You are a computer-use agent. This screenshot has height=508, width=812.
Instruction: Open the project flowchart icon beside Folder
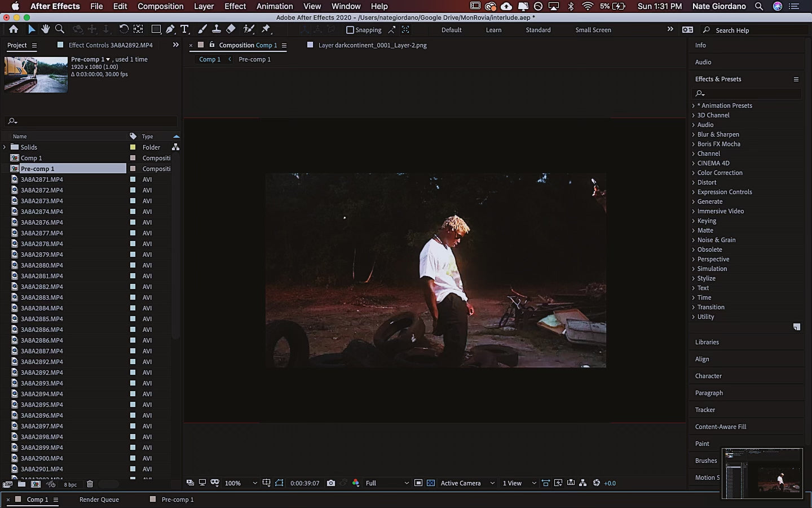[x=175, y=147]
